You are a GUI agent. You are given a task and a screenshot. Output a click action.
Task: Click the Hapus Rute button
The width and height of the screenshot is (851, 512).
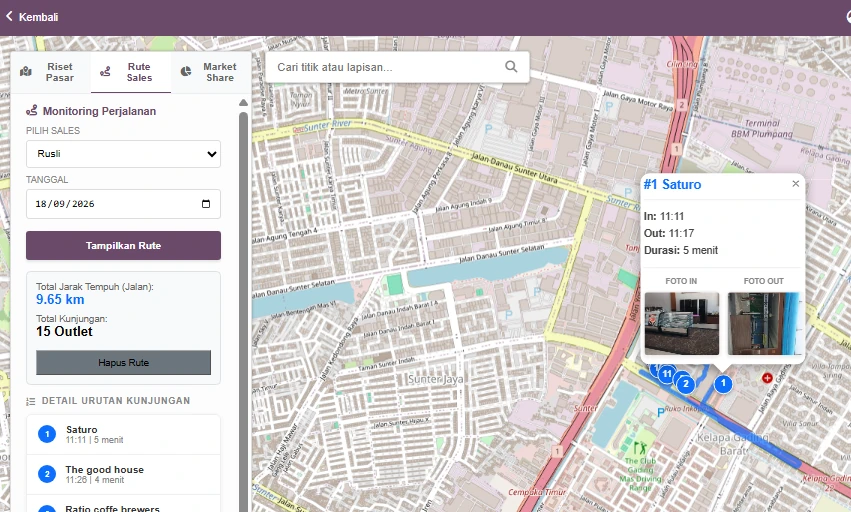(123, 362)
